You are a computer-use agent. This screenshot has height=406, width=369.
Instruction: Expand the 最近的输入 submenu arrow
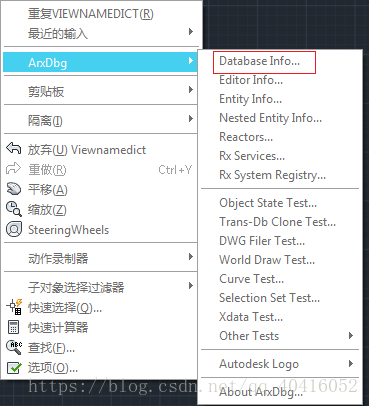[191, 32]
